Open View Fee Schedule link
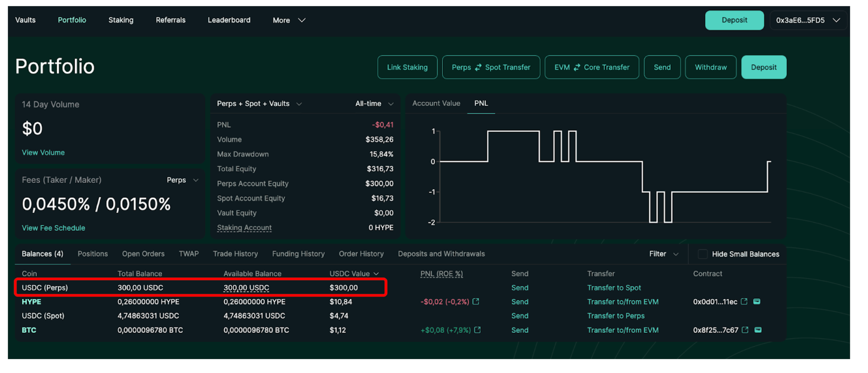 pyautogui.click(x=53, y=228)
